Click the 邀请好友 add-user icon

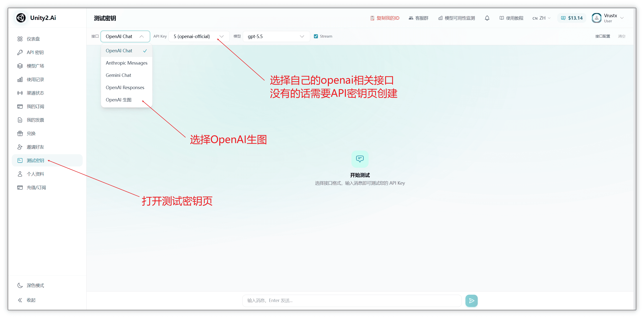pos(20,147)
